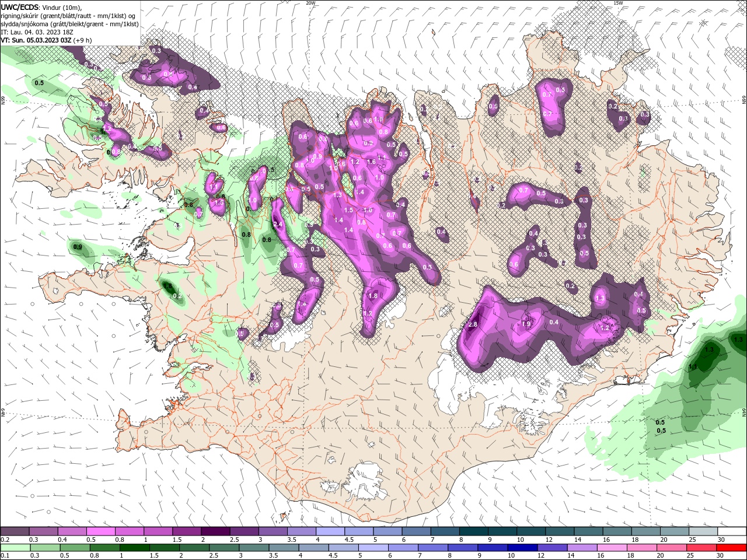Click the 15W longitude label
747x560 pixels.
[x=619, y=3]
